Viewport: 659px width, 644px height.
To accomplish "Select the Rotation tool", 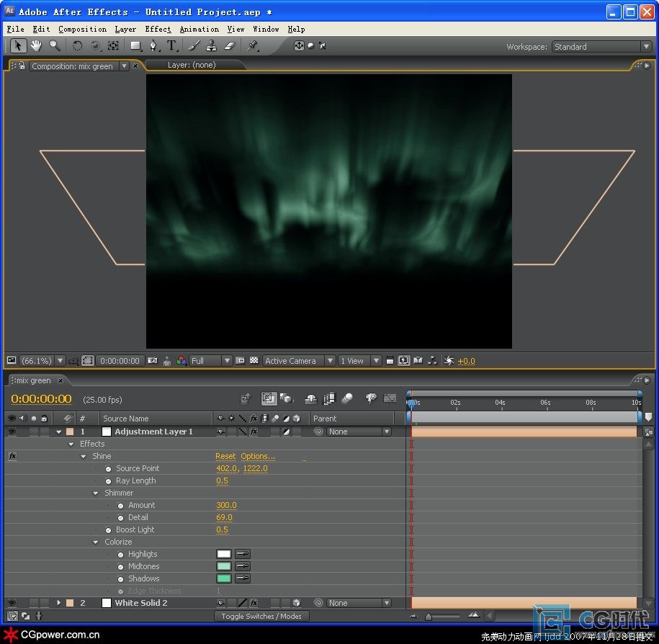I will pyautogui.click(x=77, y=45).
